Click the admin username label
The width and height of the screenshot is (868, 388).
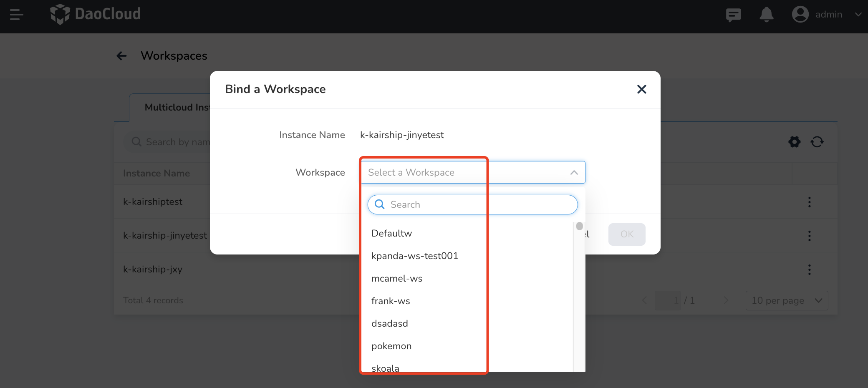click(x=828, y=15)
